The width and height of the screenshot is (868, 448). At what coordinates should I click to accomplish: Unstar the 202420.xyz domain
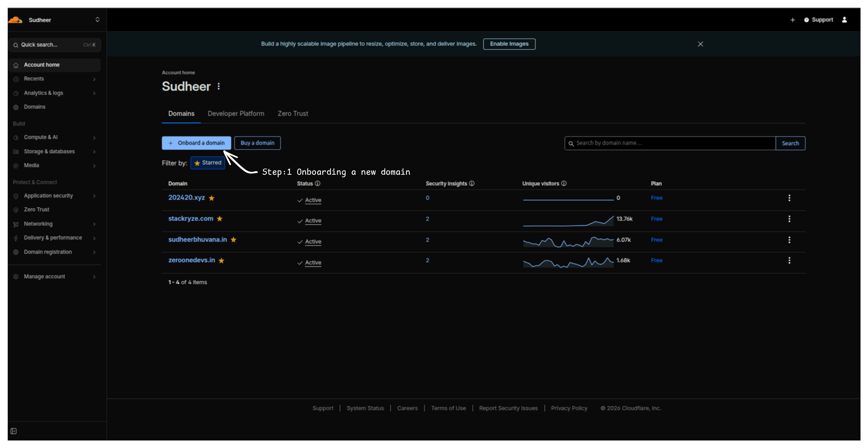pos(212,198)
